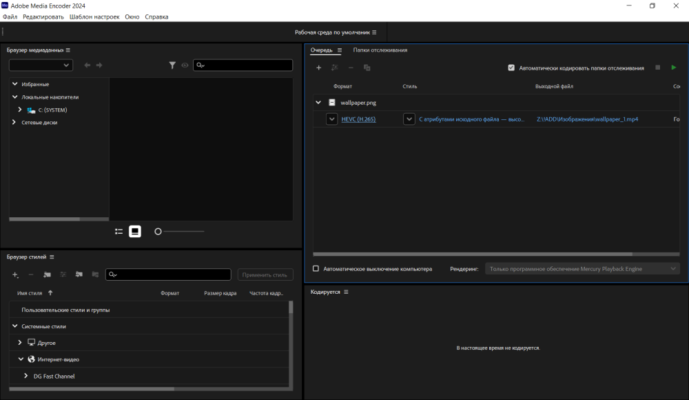
Task: Go forward with right arrow in Media Browser
Action: coord(99,65)
